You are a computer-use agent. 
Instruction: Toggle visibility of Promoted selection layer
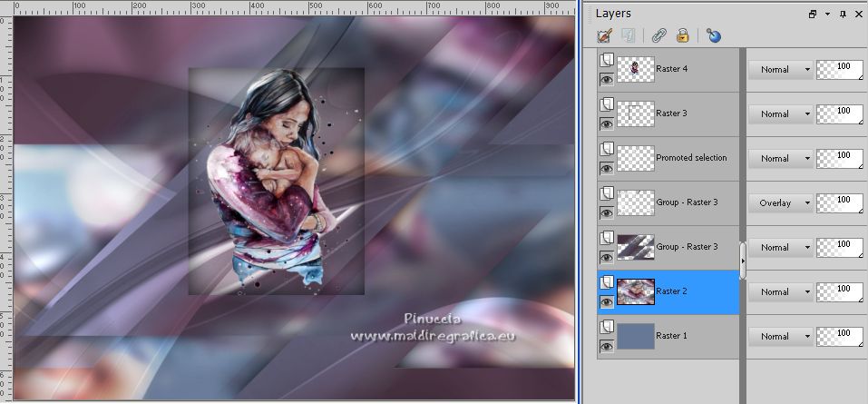coord(607,168)
